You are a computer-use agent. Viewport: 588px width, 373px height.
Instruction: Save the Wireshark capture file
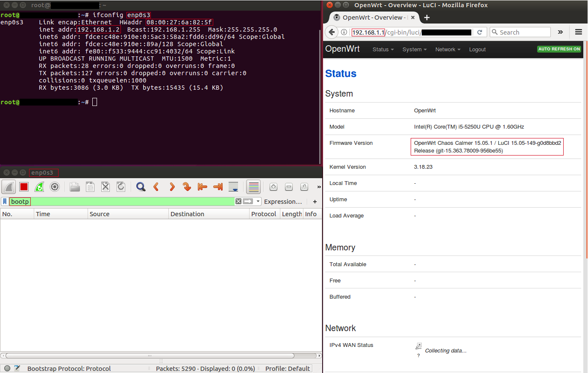pos(90,187)
